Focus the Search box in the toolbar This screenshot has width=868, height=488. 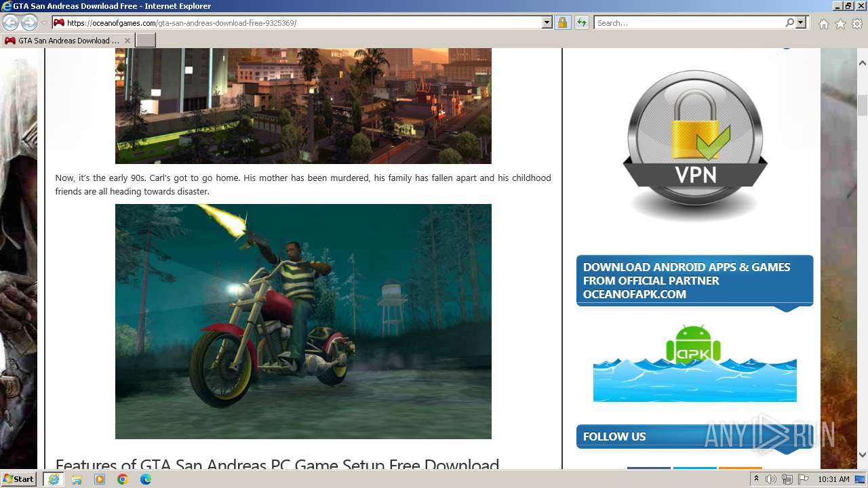(690, 22)
